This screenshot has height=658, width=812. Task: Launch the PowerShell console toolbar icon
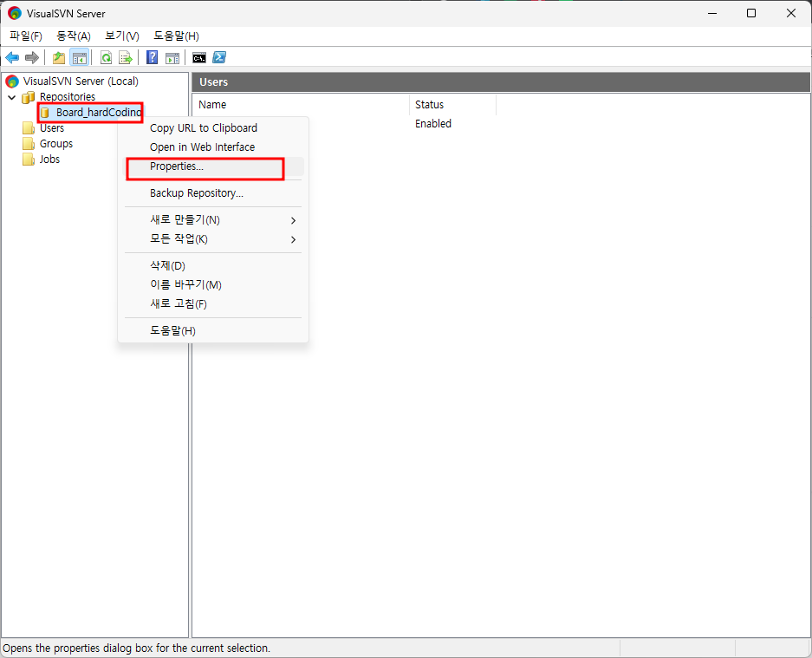coord(219,57)
